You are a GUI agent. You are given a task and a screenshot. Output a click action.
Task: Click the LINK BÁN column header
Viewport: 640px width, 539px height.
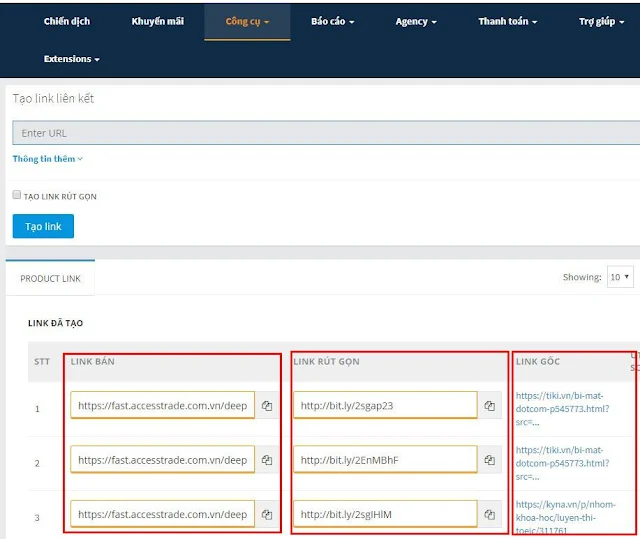(x=93, y=362)
